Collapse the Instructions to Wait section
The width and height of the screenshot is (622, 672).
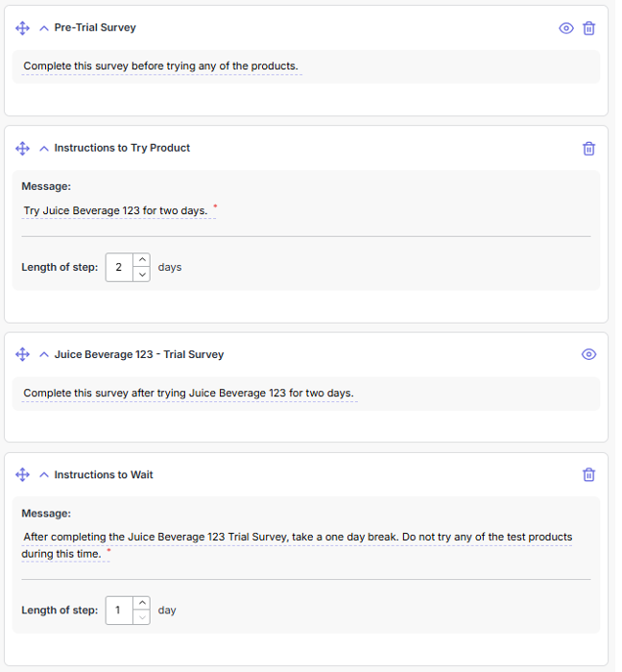44,475
